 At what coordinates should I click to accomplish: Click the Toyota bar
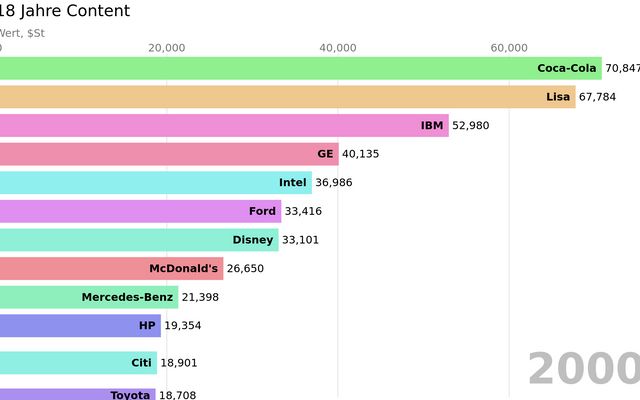77,394
